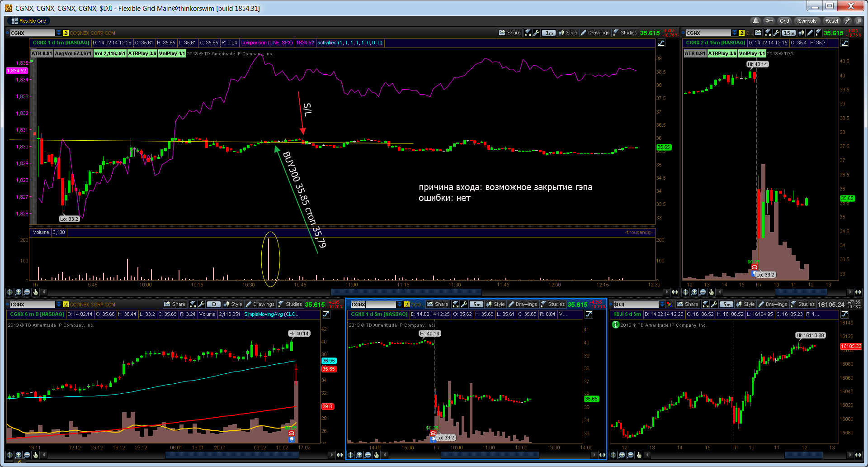Click candlestick style icon in 15m chart toolbar
868x467 pixels.
point(802,33)
